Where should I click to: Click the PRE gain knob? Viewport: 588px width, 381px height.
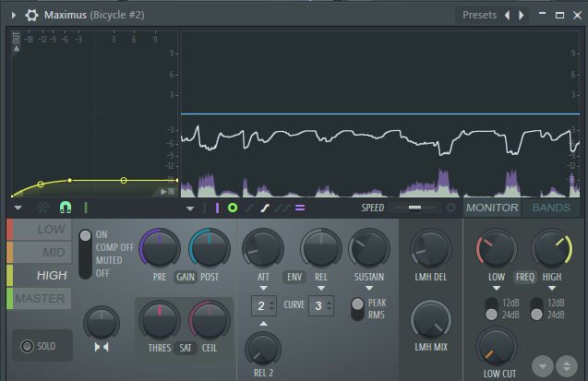[160, 248]
